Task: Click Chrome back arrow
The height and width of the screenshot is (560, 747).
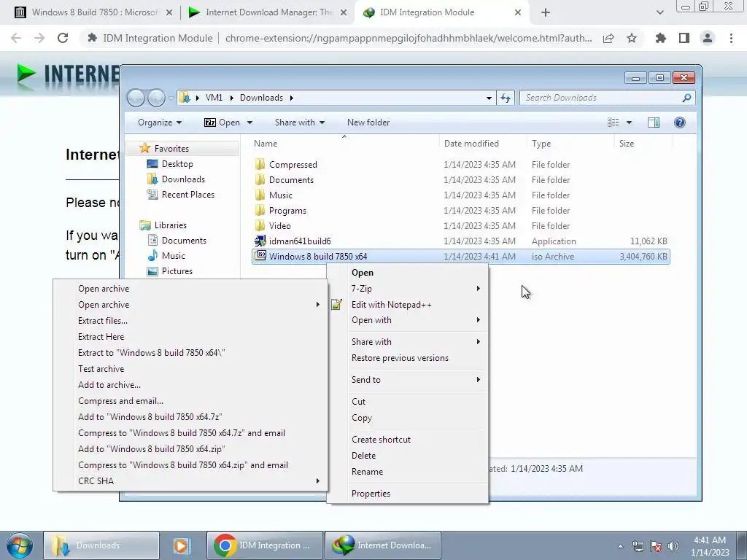Action: (16, 38)
